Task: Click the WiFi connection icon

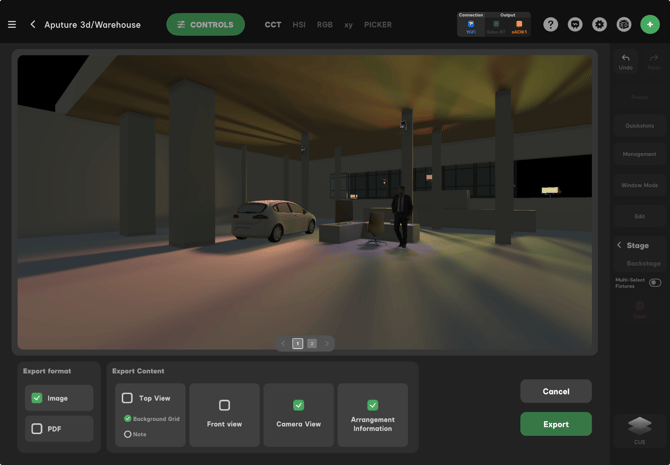Action: click(471, 26)
